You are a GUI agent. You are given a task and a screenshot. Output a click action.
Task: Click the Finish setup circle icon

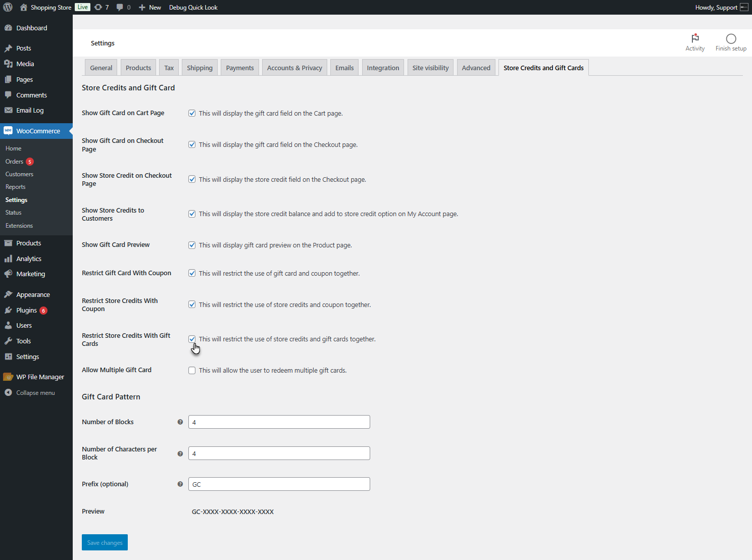point(731,38)
